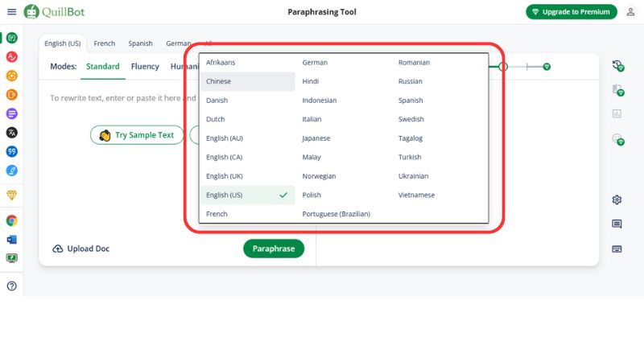Choose Polish from the language list

(x=345, y=195)
